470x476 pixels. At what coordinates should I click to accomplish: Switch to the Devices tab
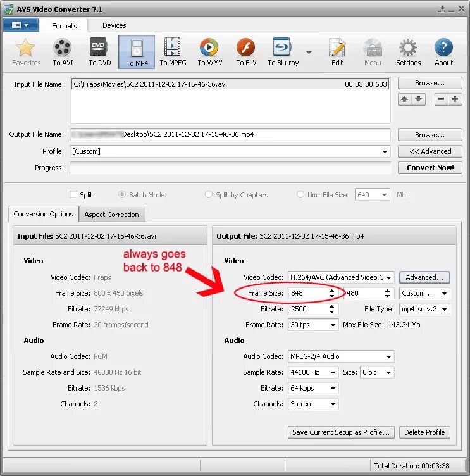[x=114, y=25]
